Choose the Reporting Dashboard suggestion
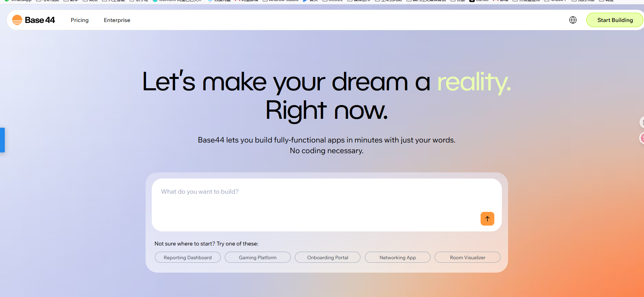The image size is (644, 297). (x=188, y=258)
